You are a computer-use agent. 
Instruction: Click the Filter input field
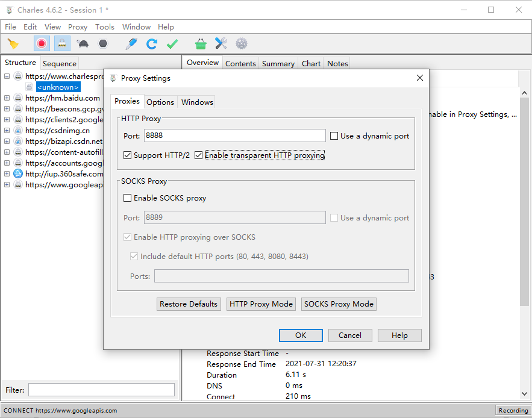(101, 390)
